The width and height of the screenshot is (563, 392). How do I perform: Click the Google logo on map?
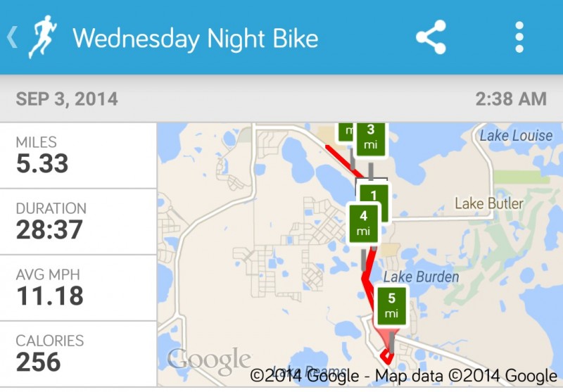click(208, 361)
